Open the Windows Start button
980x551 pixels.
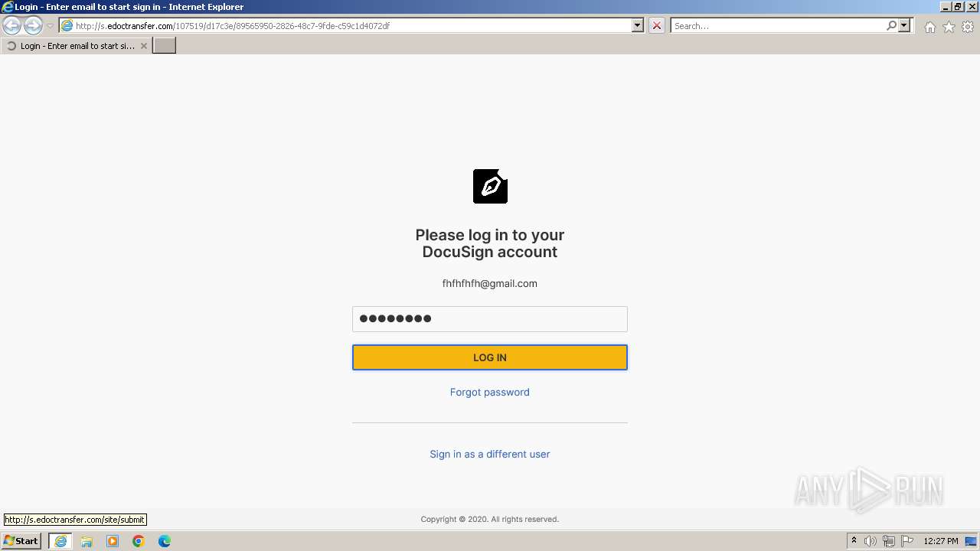[21, 541]
